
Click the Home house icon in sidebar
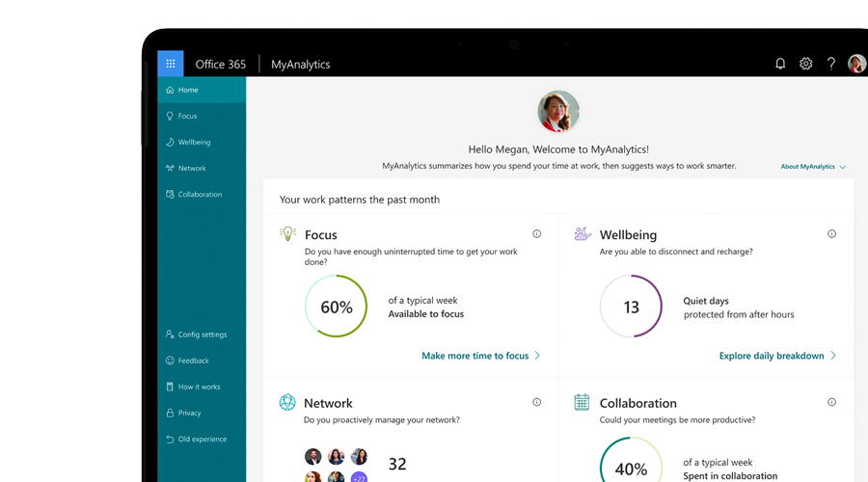[x=170, y=90]
